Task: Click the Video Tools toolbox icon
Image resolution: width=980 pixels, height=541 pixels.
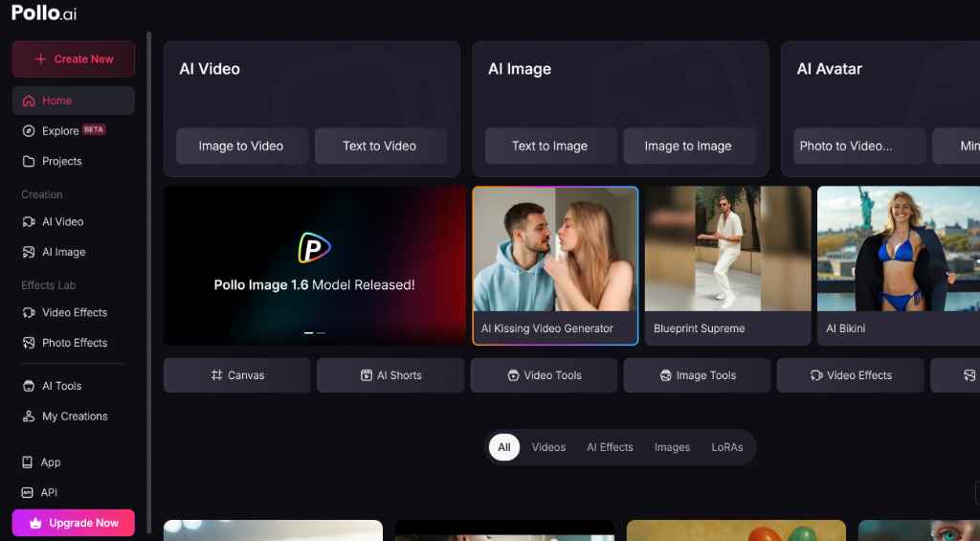Action: 513,375
